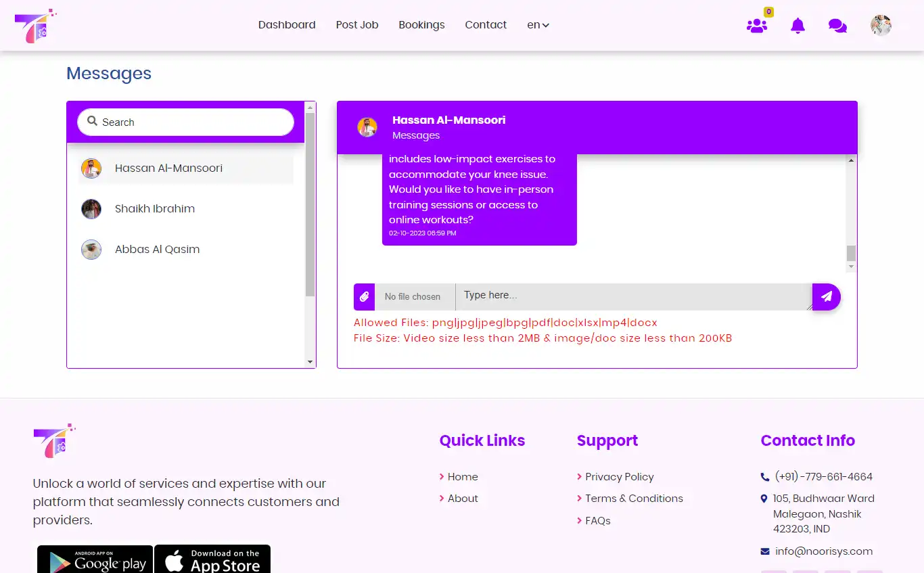Open the chat bubble icon in header
Image resolution: width=924 pixels, height=573 pixels.
(837, 25)
